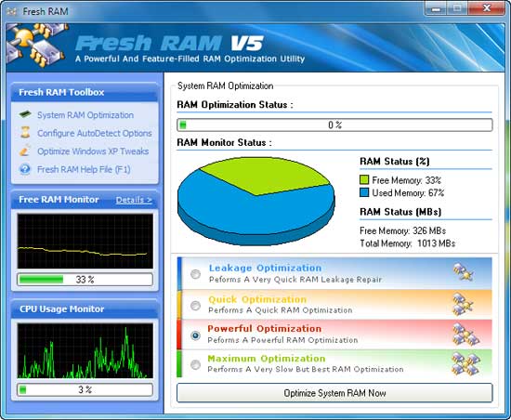Image resolution: width=511 pixels, height=420 pixels.
Task: Choose the Maximum Optimization radio button
Action: coord(195,364)
